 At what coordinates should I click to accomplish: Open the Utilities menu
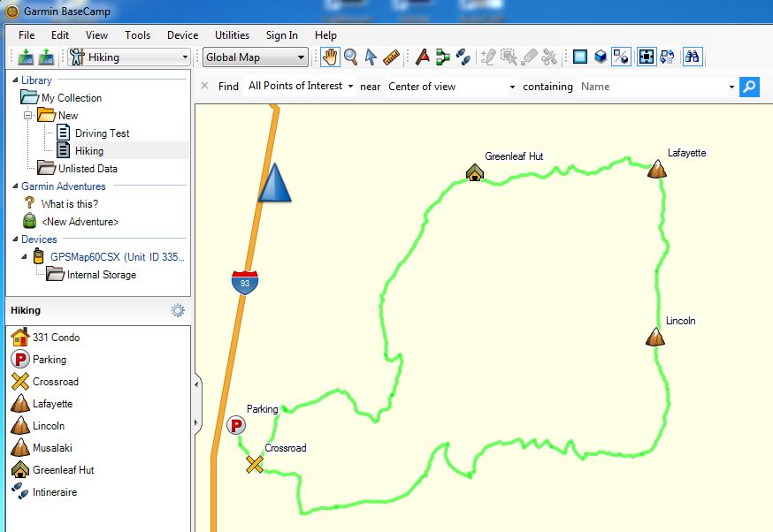(x=233, y=35)
